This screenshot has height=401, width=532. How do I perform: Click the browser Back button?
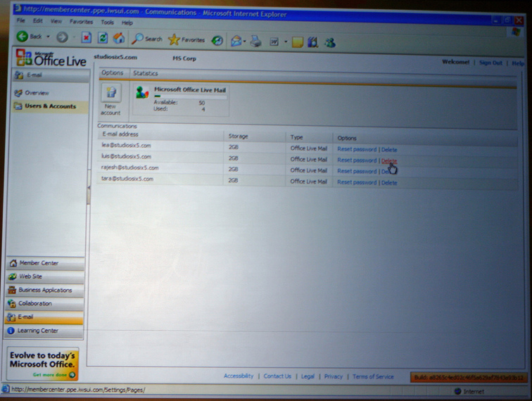(x=30, y=37)
